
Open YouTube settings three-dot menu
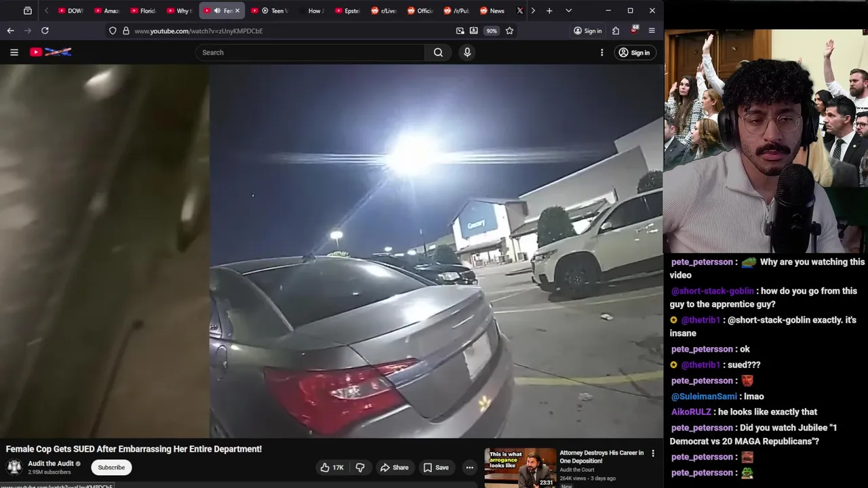(601, 52)
